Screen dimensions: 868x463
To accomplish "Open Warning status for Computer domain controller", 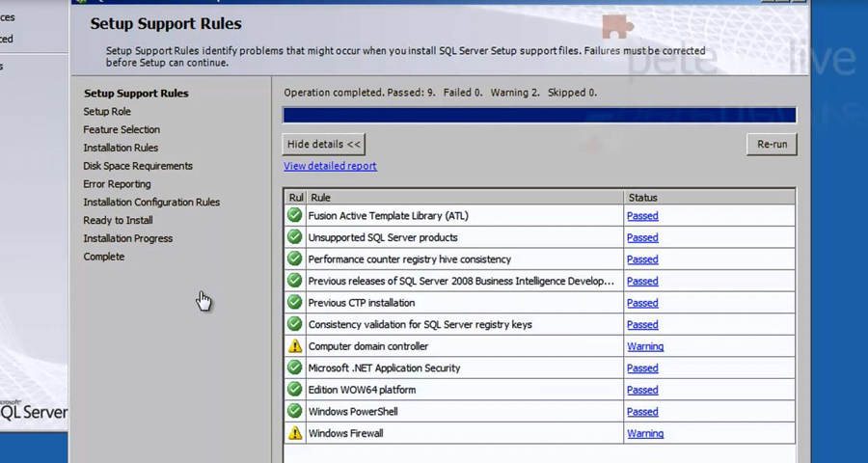I will click(x=645, y=346).
